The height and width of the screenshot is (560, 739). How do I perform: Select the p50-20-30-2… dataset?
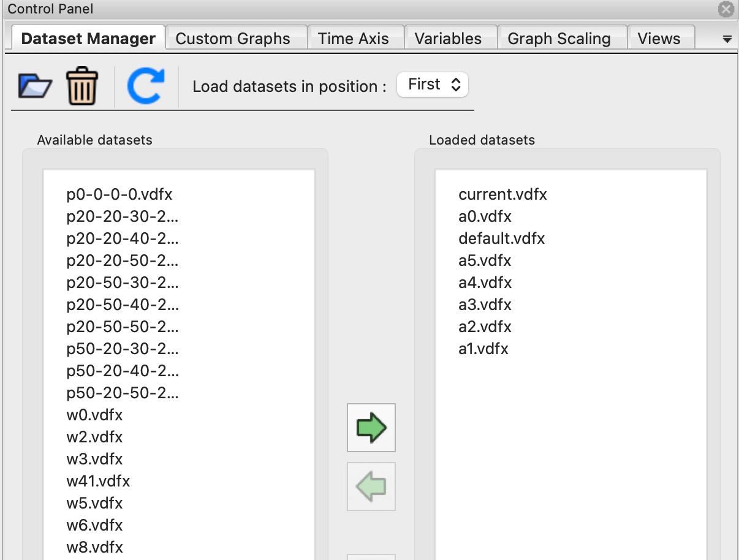[123, 349]
